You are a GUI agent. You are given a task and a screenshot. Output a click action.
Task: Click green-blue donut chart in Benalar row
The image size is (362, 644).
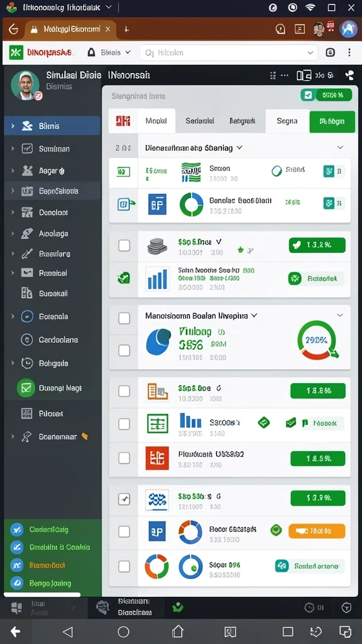[x=191, y=204]
